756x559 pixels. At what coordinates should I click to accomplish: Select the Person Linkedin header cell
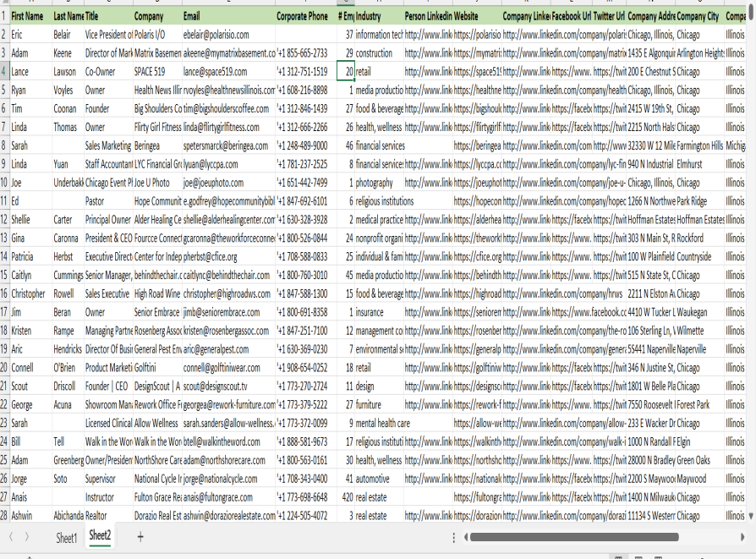point(428,16)
